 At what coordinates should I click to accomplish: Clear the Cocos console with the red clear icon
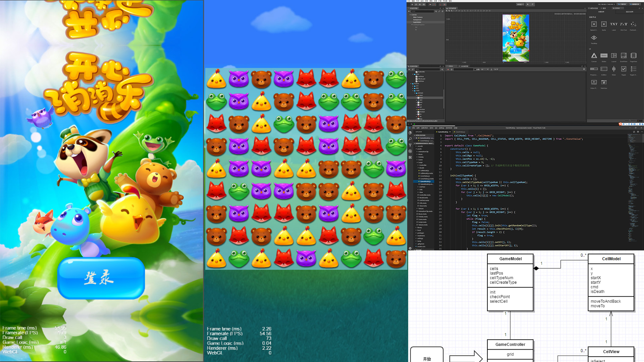click(448, 69)
